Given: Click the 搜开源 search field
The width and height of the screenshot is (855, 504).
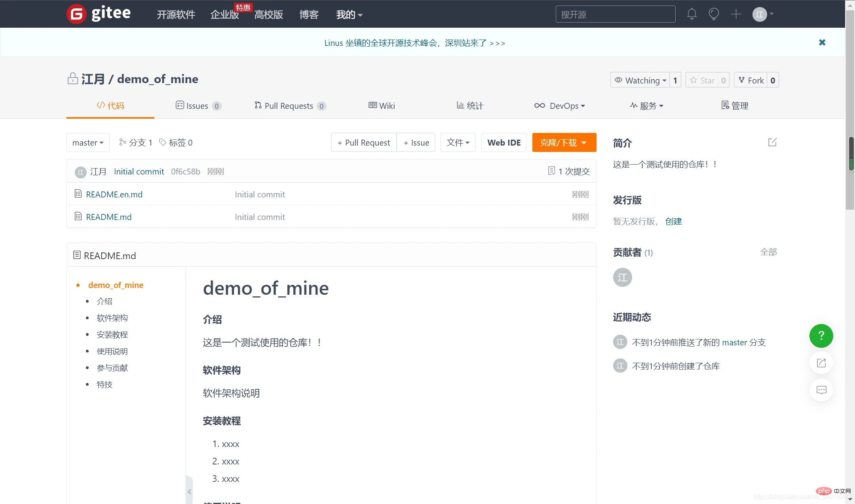Looking at the screenshot, I should [615, 15].
